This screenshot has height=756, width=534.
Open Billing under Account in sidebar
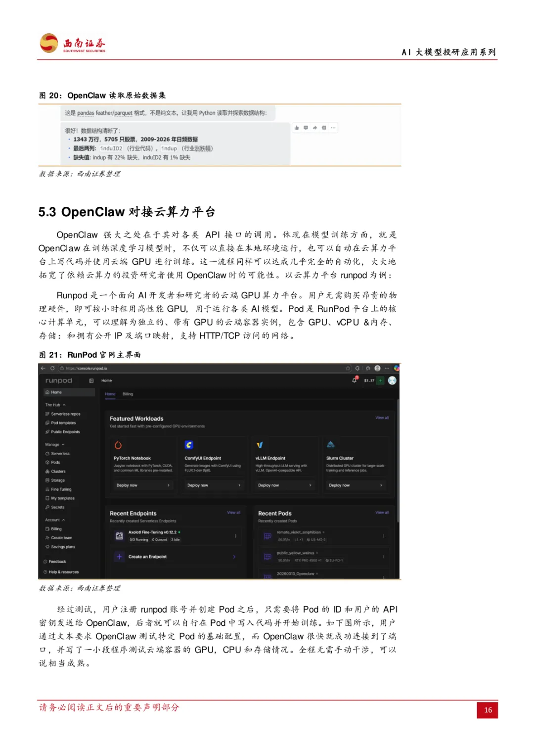[53, 528]
